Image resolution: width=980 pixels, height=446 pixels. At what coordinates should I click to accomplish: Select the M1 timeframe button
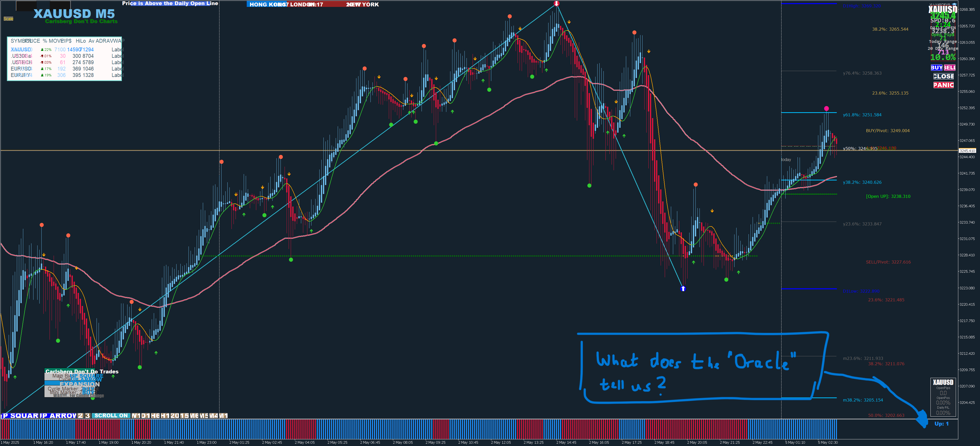click(x=223, y=416)
